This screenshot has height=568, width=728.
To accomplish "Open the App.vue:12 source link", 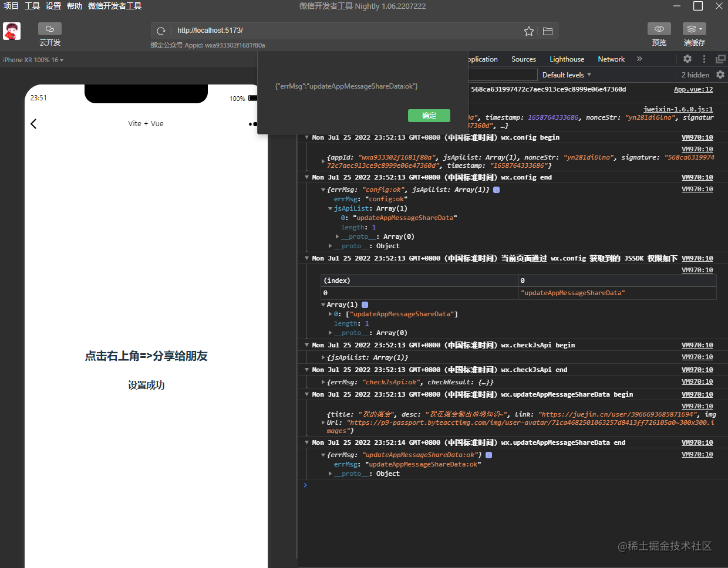I will click(693, 89).
